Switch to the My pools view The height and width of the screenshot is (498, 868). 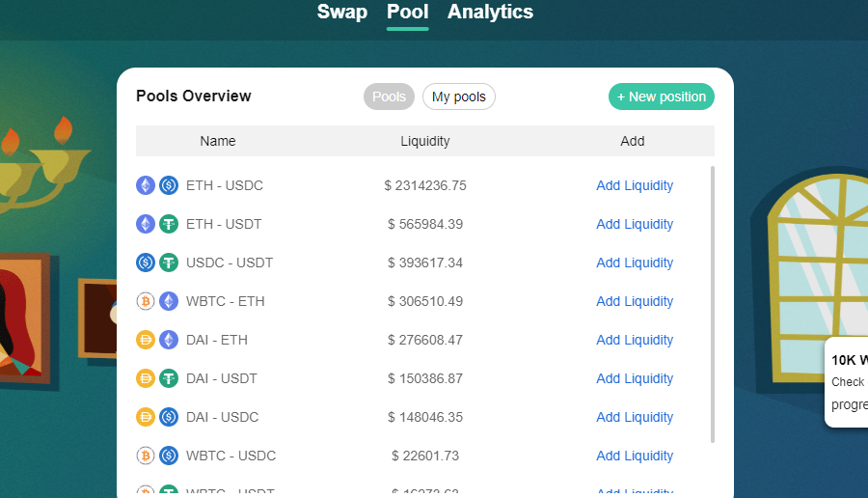[459, 97]
